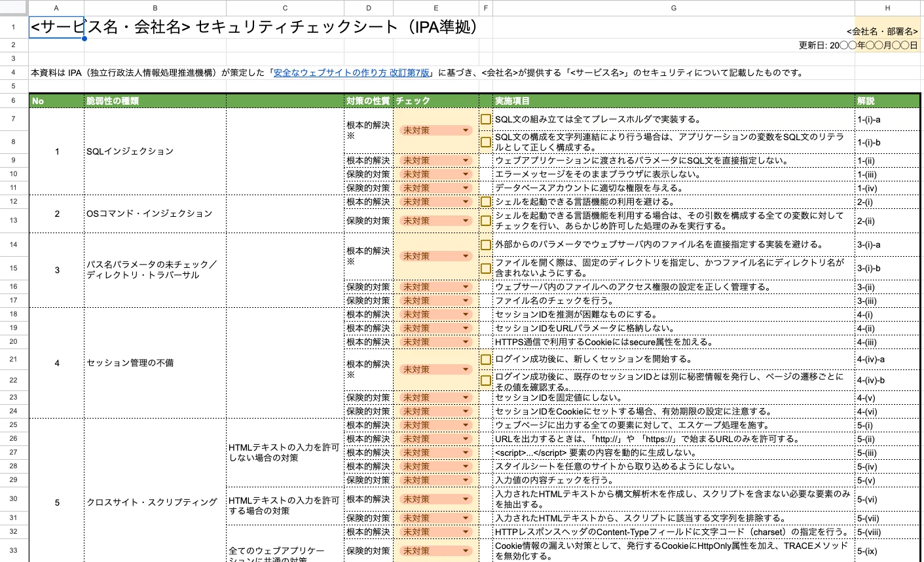924x562 pixels.
Task: Tick checkbox for 外部からのパラメータ file name item
Action: pos(486,245)
